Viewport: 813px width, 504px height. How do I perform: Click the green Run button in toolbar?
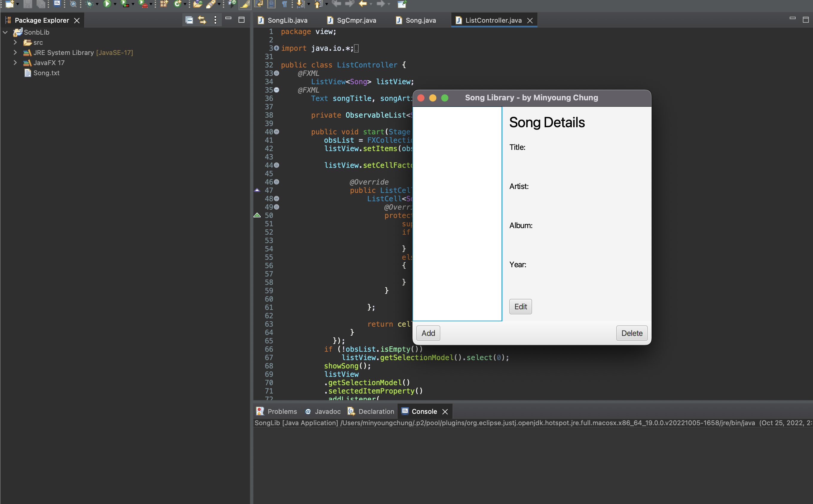pos(107,4)
